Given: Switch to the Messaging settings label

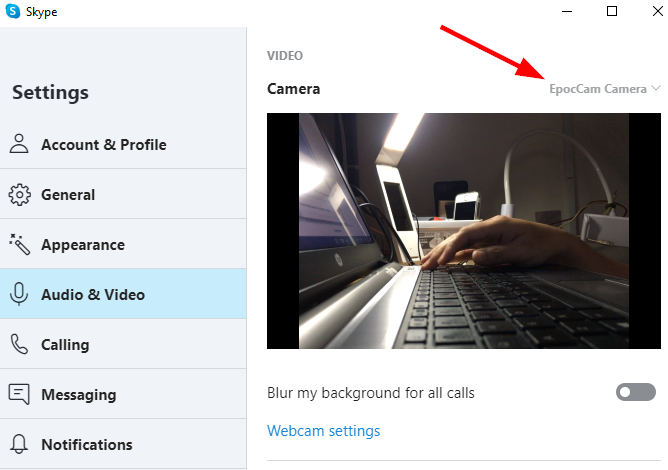Looking at the screenshot, I should tap(78, 395).
